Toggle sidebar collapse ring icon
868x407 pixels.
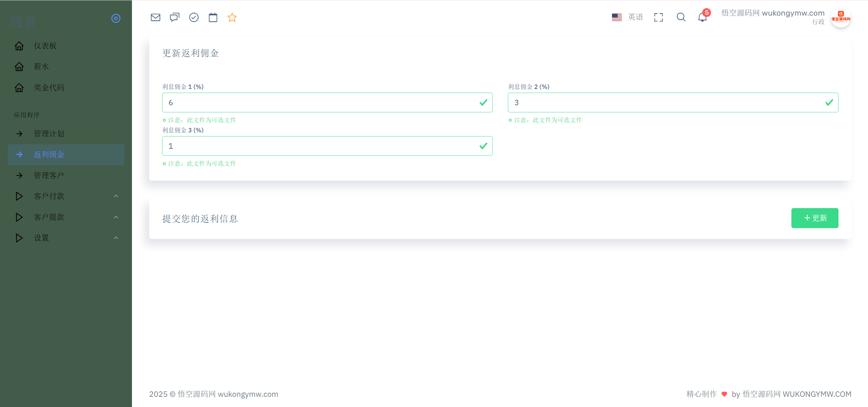pyautogui.click(x=116, y=18)
